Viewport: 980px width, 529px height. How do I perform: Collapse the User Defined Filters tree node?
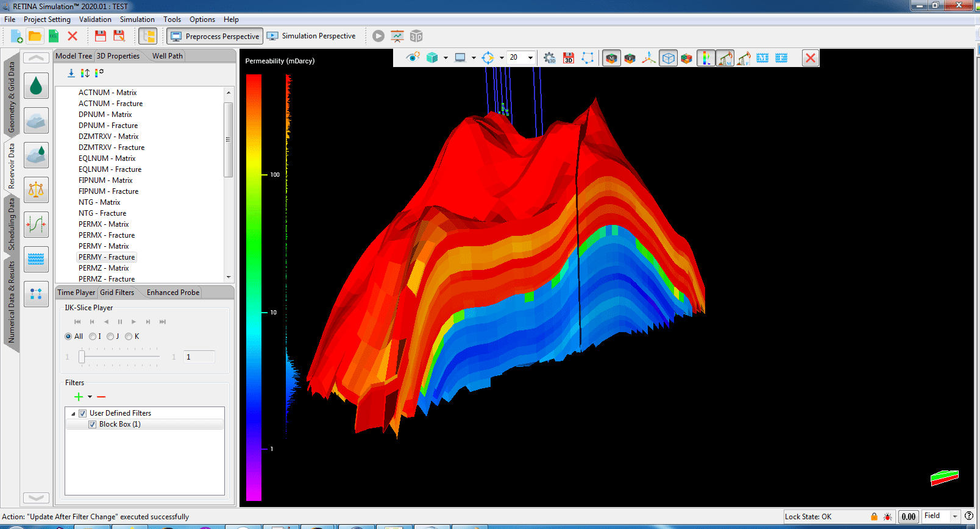click(x=73, y=413)
